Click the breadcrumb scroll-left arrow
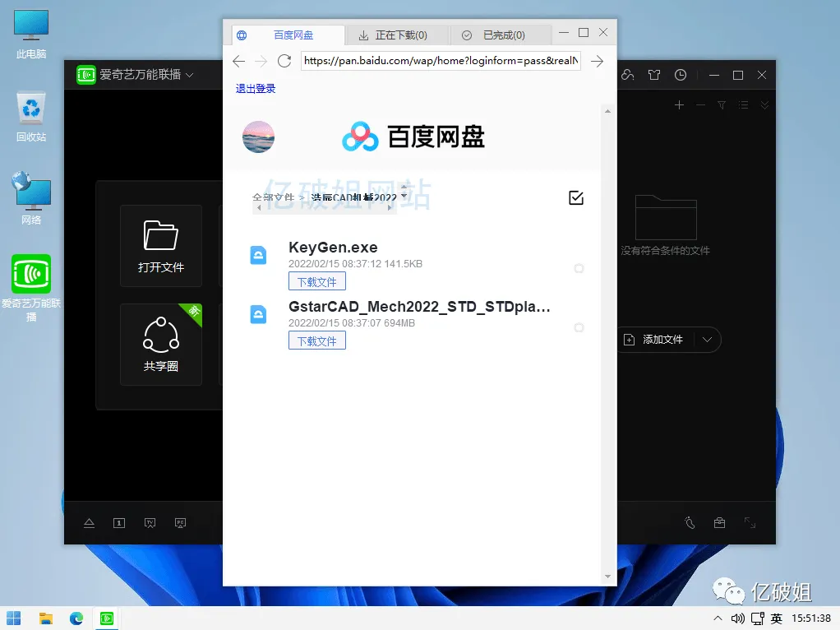840x630 pixels. pos(259,208)
